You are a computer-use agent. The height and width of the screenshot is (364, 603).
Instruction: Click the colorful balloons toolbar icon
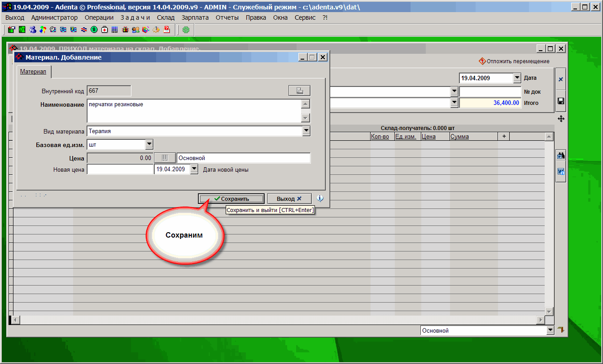point(43,30)
